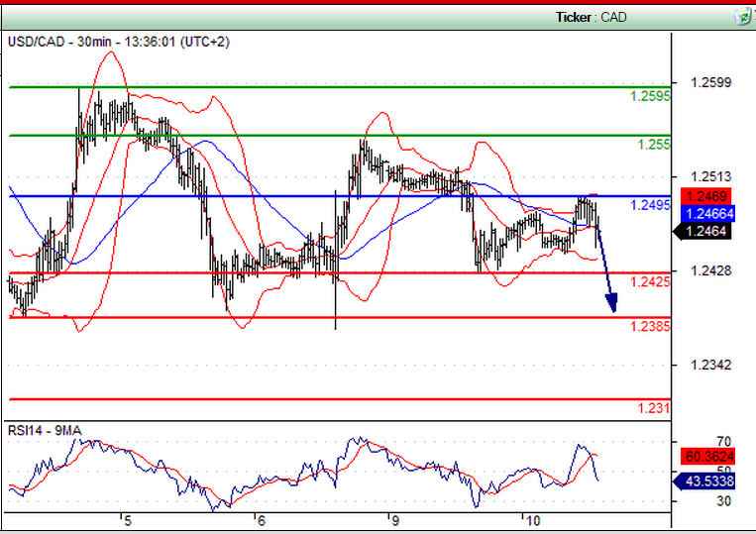Viewport: 756px width, 534px height.
Task: Select date marker 10 on time axis
Action: tap(532, 521)
